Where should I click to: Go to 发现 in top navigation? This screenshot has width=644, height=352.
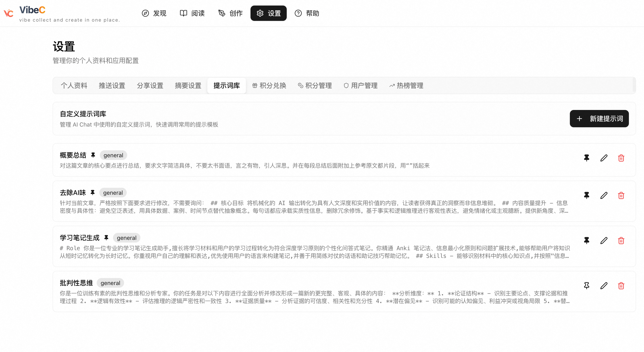[x=154, y=13]
